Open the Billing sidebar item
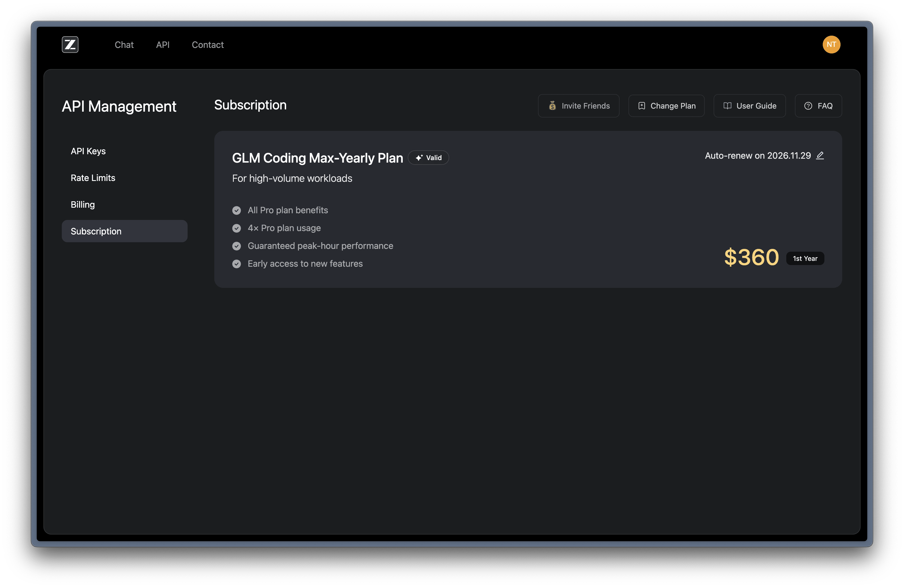 (83, 205)
